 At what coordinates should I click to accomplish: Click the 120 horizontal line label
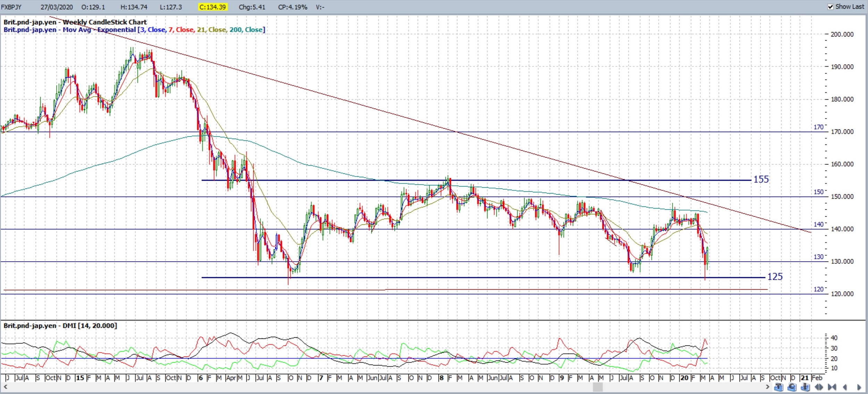click(819, 289)
